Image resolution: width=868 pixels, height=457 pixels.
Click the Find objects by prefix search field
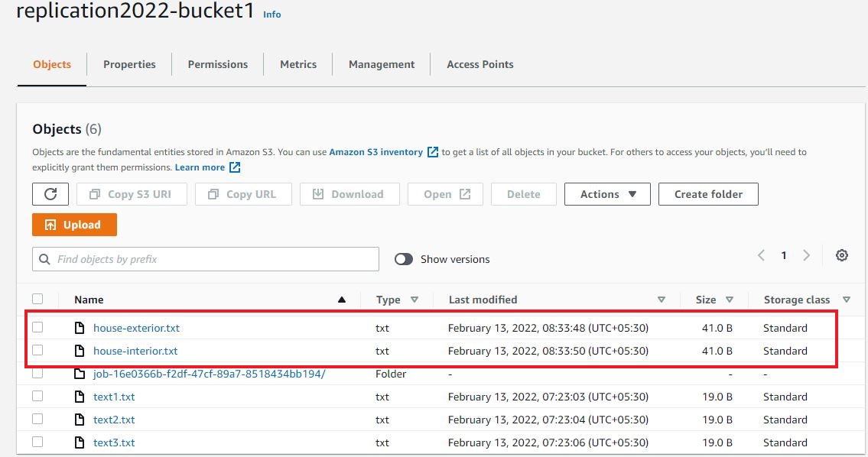coord(205,259)
